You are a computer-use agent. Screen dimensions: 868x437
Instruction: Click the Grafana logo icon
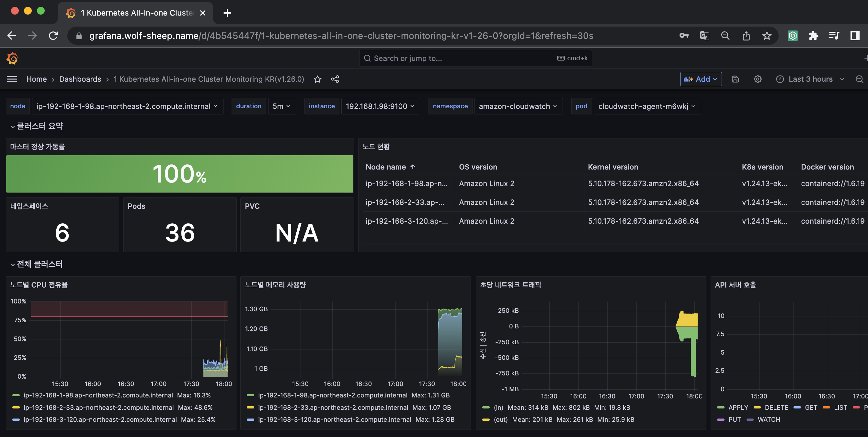pyautogui.click(x=12, y=58)
